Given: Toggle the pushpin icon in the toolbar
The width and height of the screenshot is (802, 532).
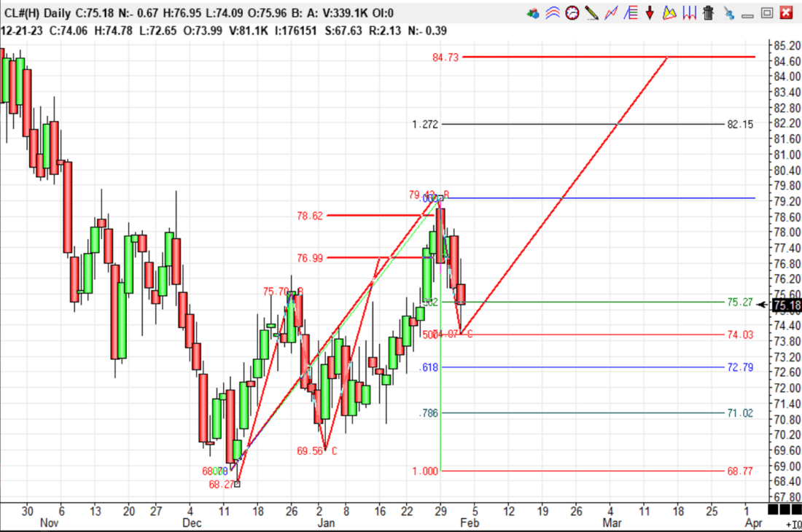Looking at the screenshot, I should (728, 13).
